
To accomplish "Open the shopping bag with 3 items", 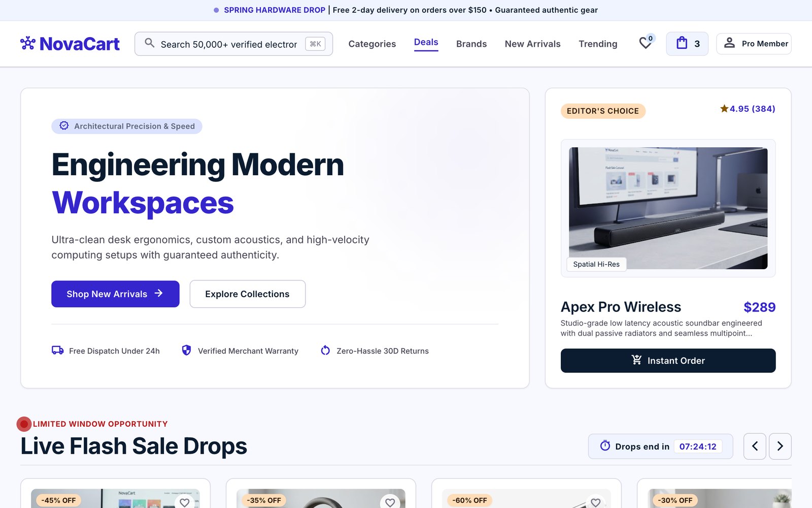I will [x=687, y=44].
